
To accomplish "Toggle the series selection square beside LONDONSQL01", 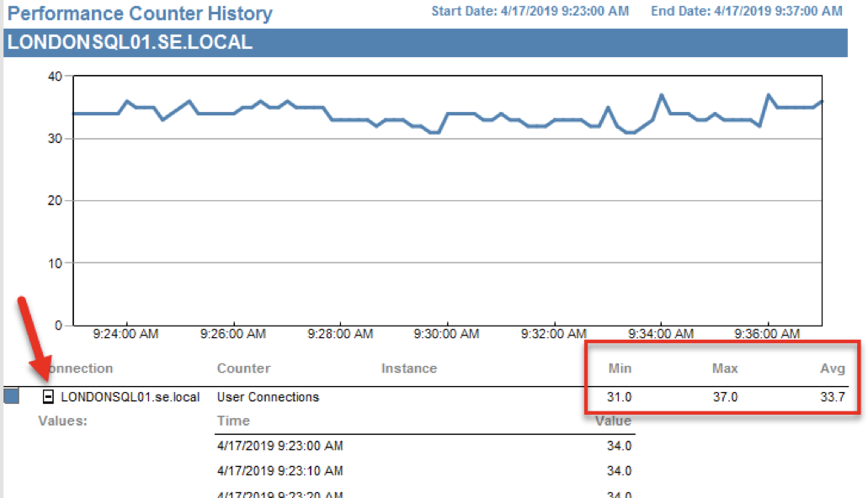I will 10,395.
